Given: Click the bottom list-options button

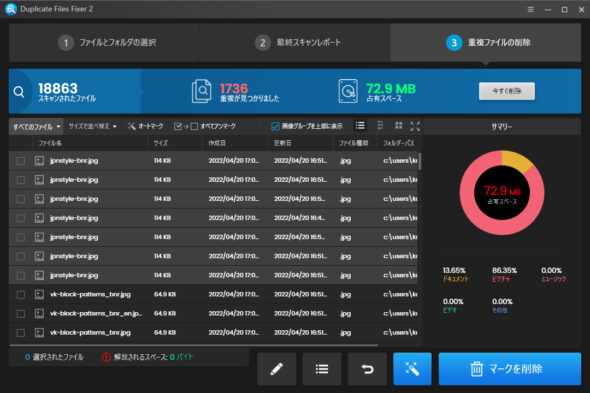Looking at the screenshot, I should pos(322,369).
